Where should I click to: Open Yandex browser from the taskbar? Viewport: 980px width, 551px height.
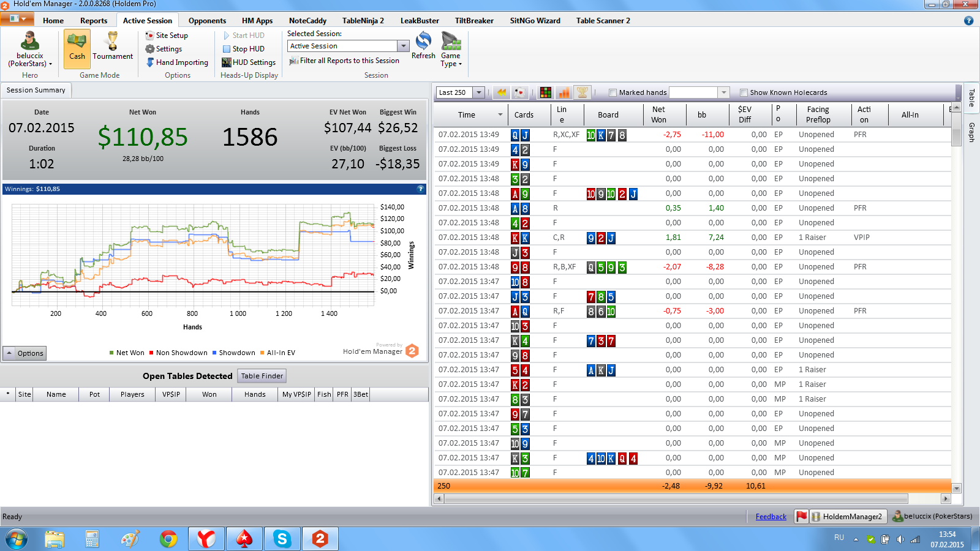206,539
